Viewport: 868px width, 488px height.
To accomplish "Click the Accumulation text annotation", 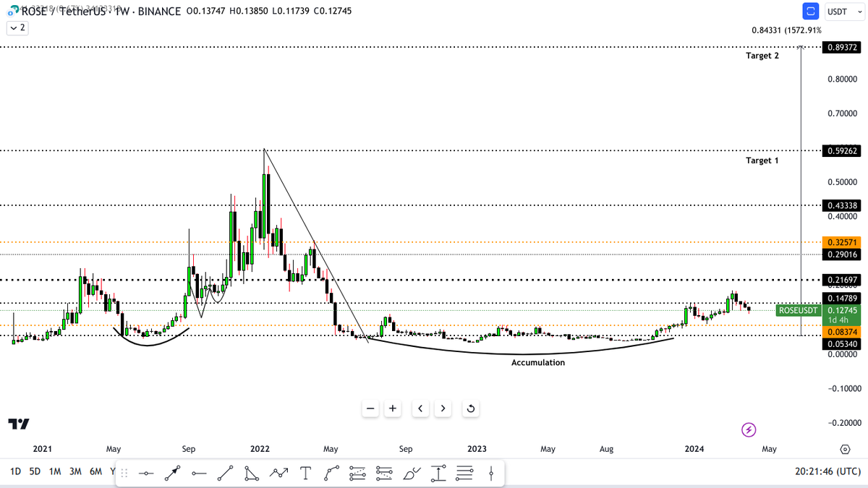I will [x=538, y=363].
